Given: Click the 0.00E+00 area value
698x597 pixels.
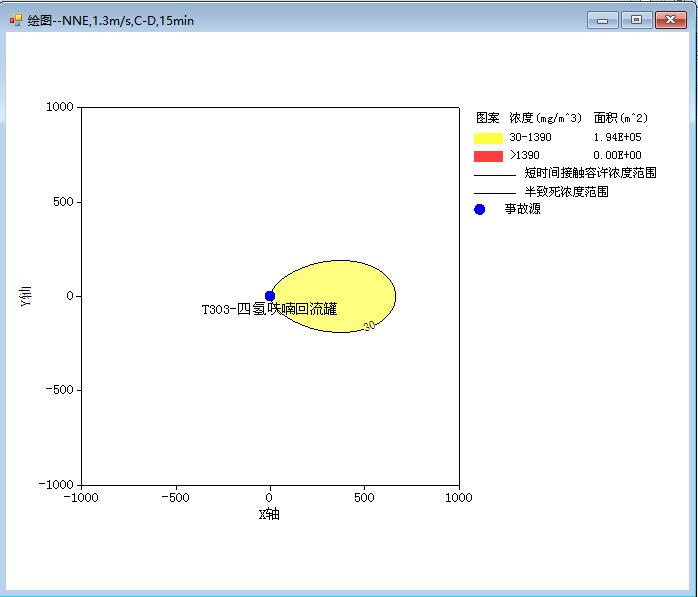Looking at the screenshot, I should pyautogui.click(x=617, y=155).
